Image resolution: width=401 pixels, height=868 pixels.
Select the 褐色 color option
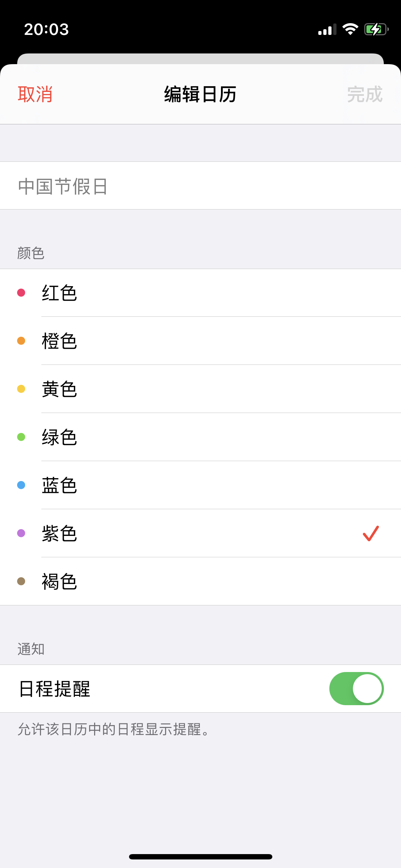tap(60, 582)
